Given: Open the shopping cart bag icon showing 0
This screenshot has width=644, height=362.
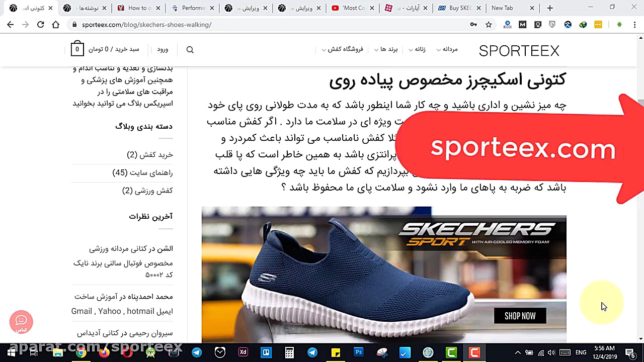Looking at the screenshot, I should pos(77,49).
